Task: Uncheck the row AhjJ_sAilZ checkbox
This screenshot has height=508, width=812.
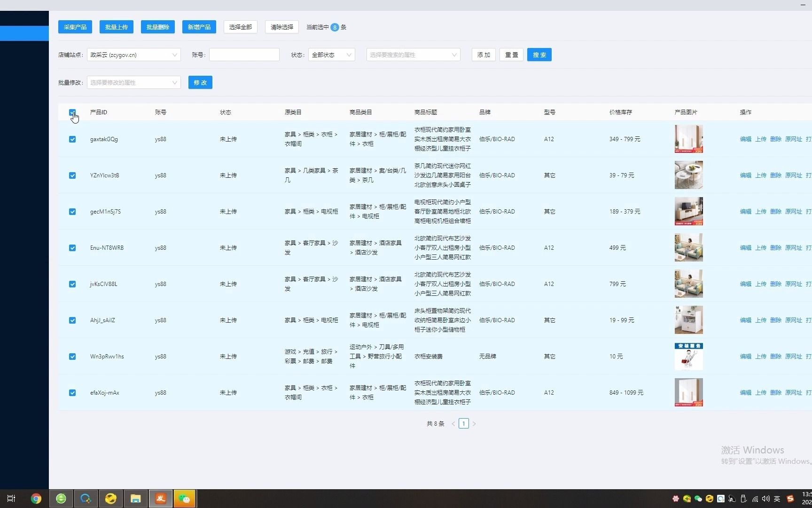Action: [x=72, y=320]
